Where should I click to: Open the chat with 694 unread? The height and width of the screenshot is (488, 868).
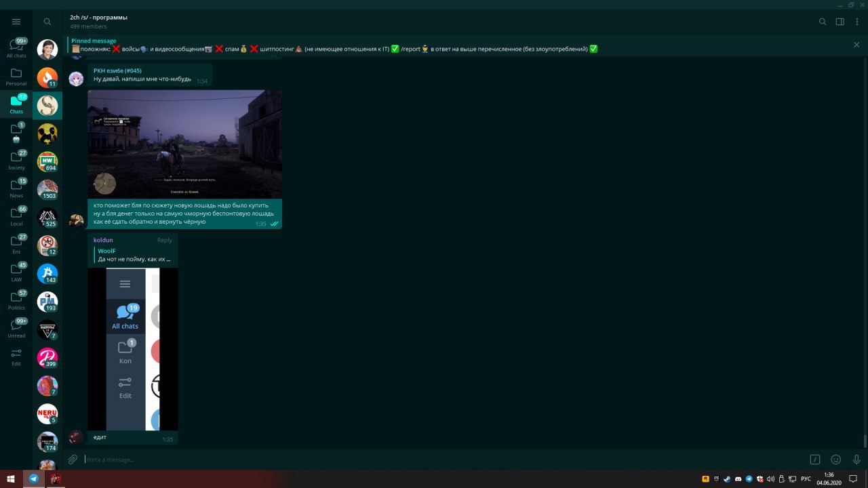coord(47,162)
